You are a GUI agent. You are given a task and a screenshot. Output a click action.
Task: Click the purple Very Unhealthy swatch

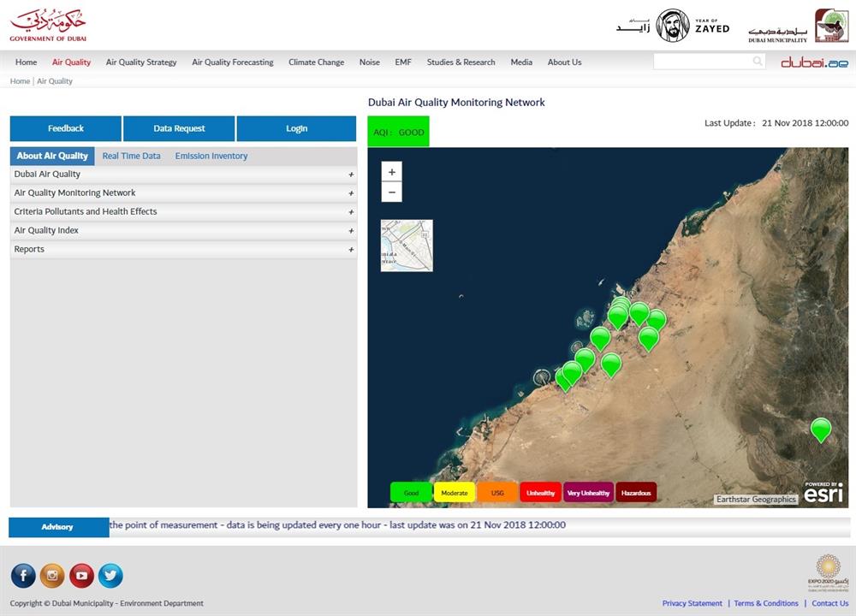[589, 493]
